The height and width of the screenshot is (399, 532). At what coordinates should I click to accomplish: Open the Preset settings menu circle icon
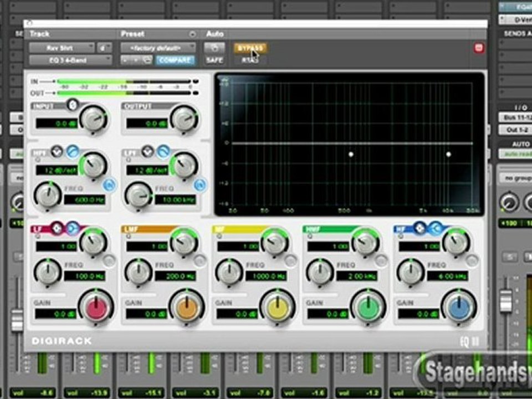tap(192, 34)
